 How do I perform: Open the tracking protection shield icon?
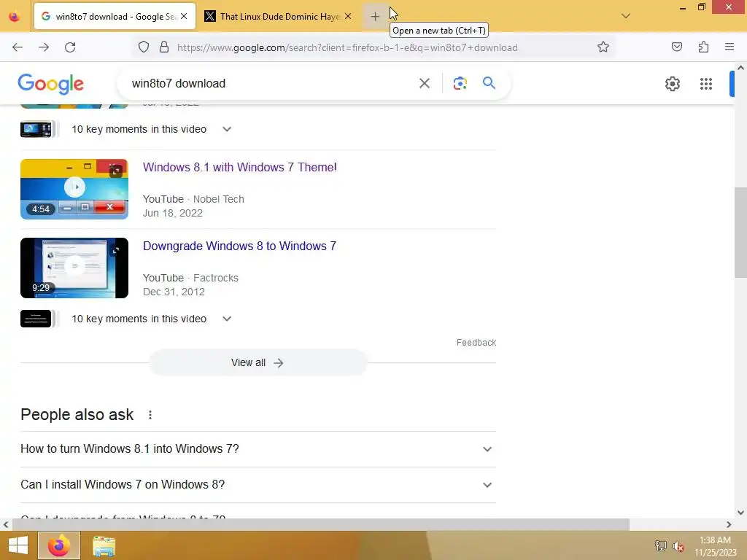tap(144, 47)
